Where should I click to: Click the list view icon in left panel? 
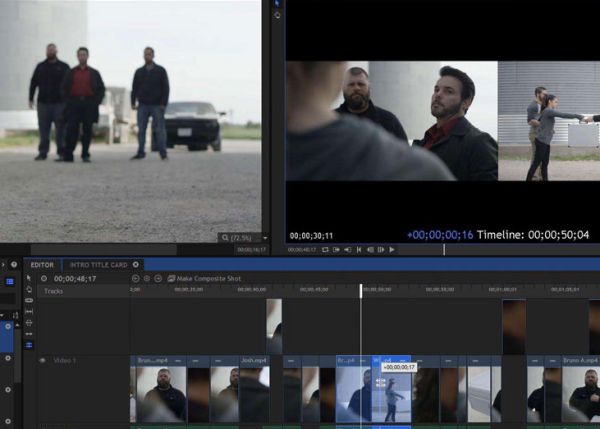click(10, 282)
